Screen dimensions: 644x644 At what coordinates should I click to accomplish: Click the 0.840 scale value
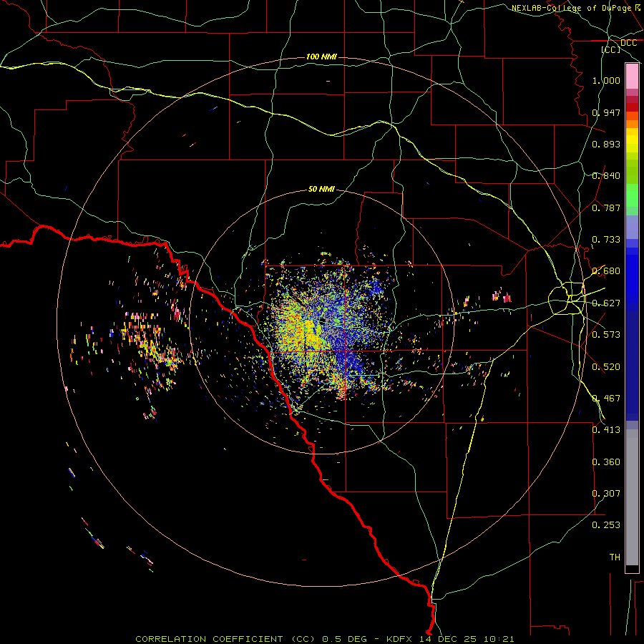606,176
